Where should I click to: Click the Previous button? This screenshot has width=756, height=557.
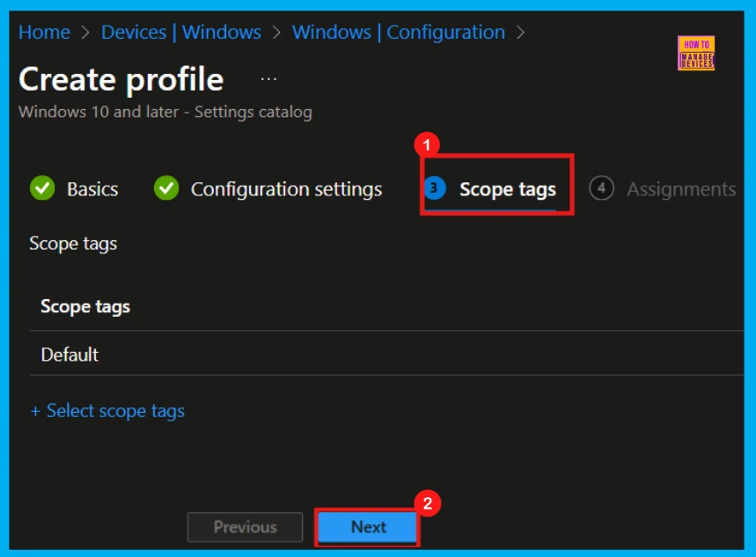pyautogui.click(x=245, y=526)
